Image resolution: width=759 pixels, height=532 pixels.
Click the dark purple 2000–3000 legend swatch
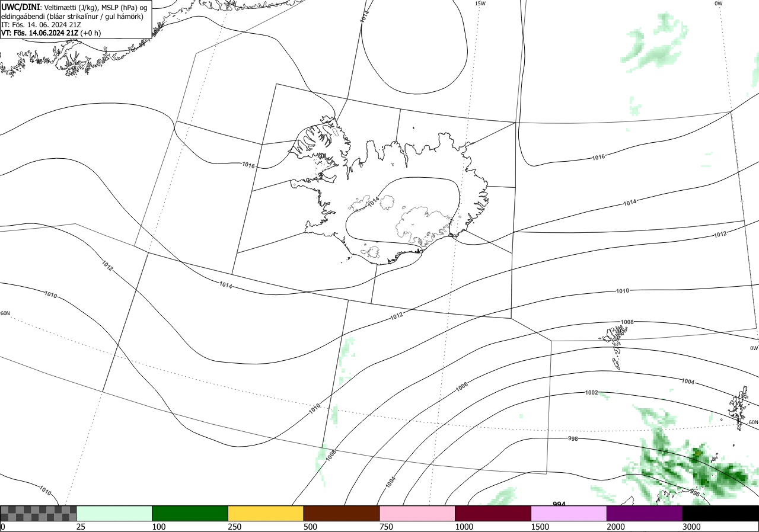tap(645, 513)
